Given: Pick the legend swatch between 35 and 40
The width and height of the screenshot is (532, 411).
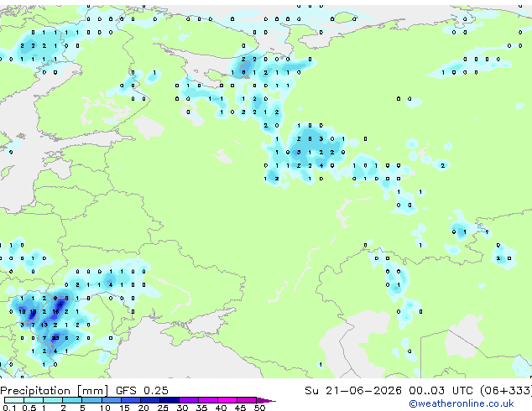Looking at the screenshot, I should coord(208,400).
